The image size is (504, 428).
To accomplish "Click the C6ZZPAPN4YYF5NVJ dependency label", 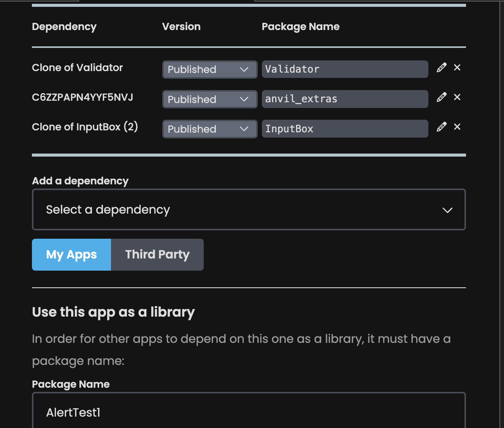I will tap(82, 97).
